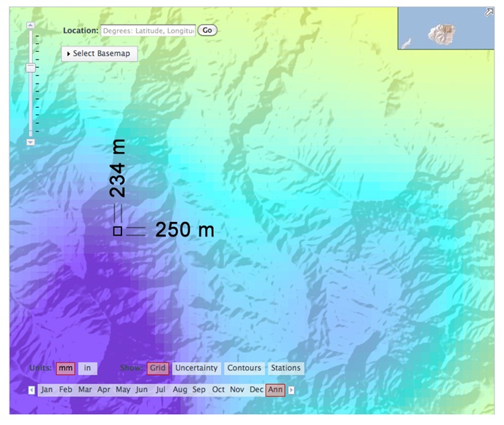Screen dimensions: 504x425
Task: Click the next arrow right of Ann
Action: tap(292, 390)
